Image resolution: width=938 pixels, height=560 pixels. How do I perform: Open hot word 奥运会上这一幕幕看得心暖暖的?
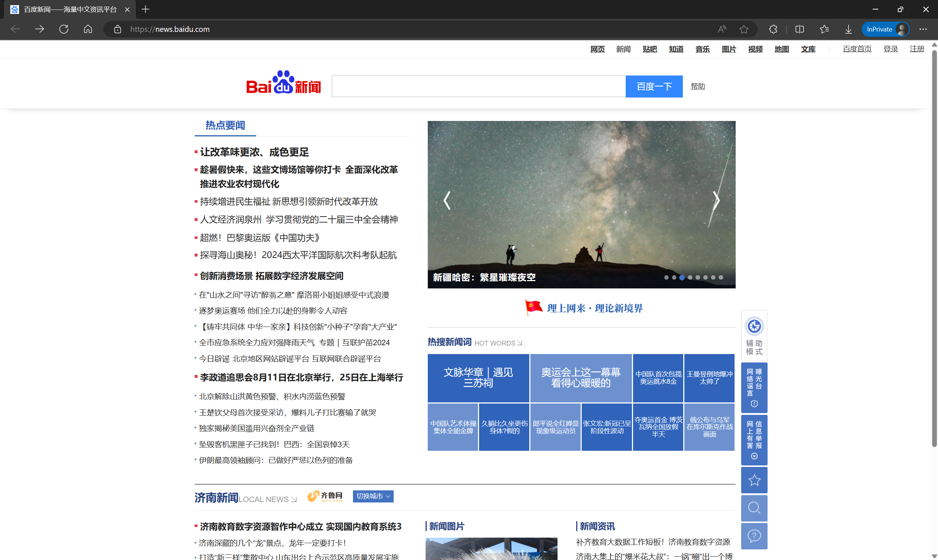581,378
